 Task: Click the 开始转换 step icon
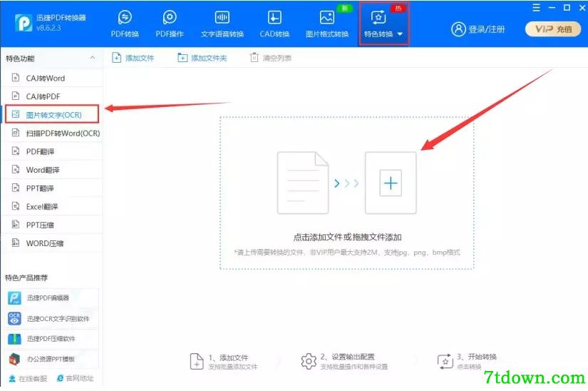coord(445,362)
